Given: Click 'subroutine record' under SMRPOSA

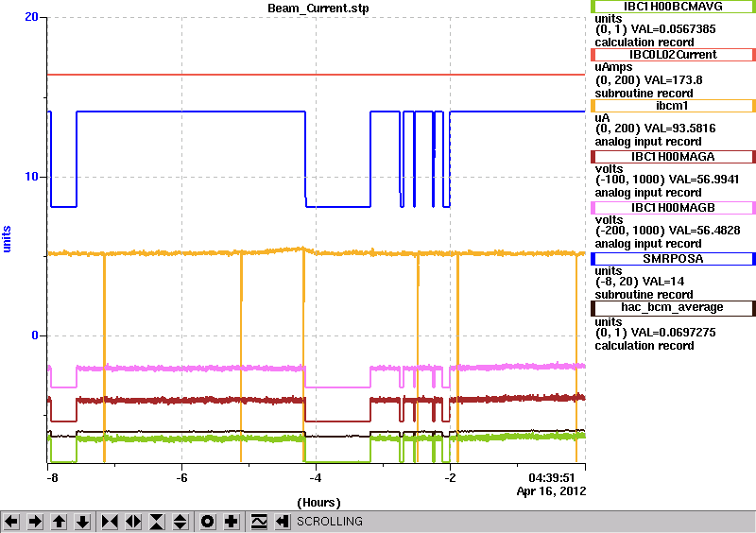Looking at the screenshot, I should pyautogui.click(x=644, y=295).
